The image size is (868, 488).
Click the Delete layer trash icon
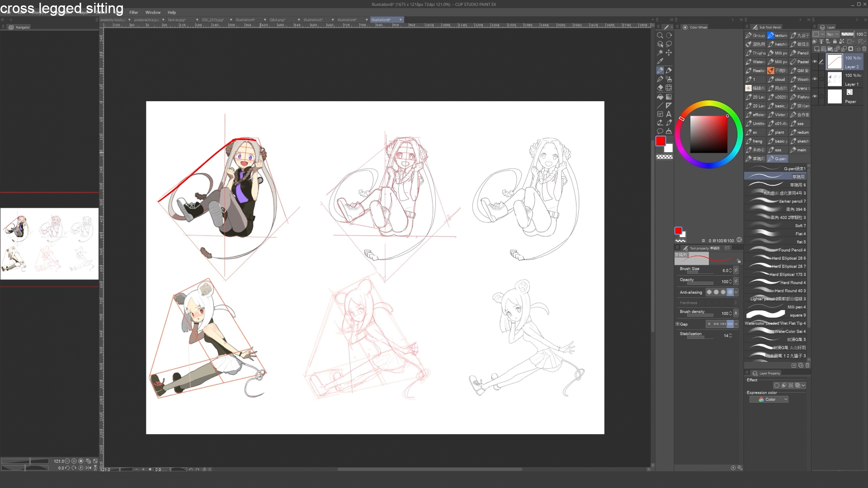pyautogui.click(x=864, y=49)
